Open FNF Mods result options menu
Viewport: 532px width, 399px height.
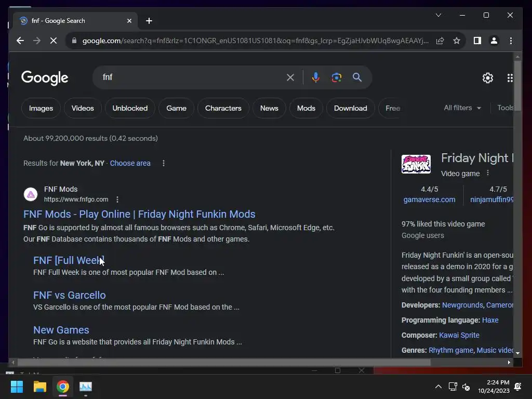tap(117, 199)
